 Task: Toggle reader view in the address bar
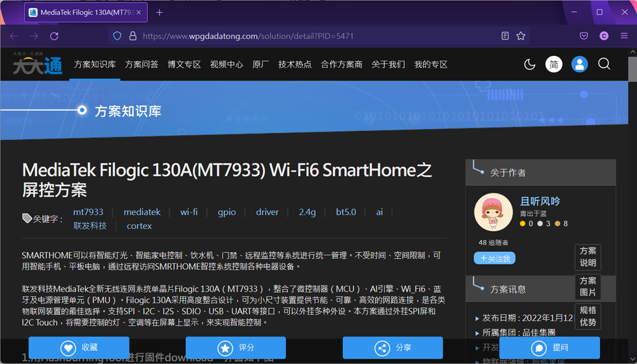(505, 36)
